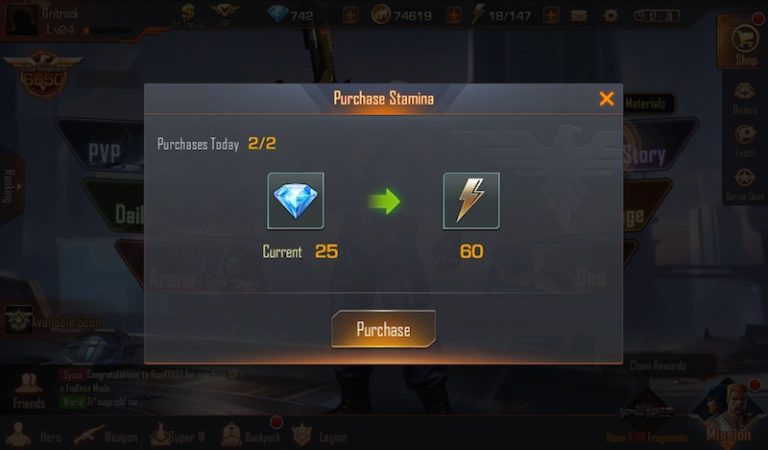The width and height of the screenshot is (768, 450).
Task: Close the Purchase Stamina dialog
Action: click(x=606, y=99)
